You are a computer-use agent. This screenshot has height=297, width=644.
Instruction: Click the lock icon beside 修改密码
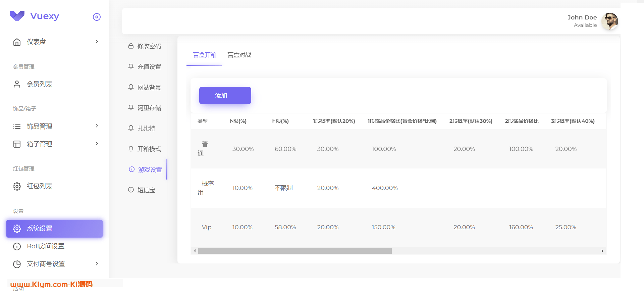[131, 46]
